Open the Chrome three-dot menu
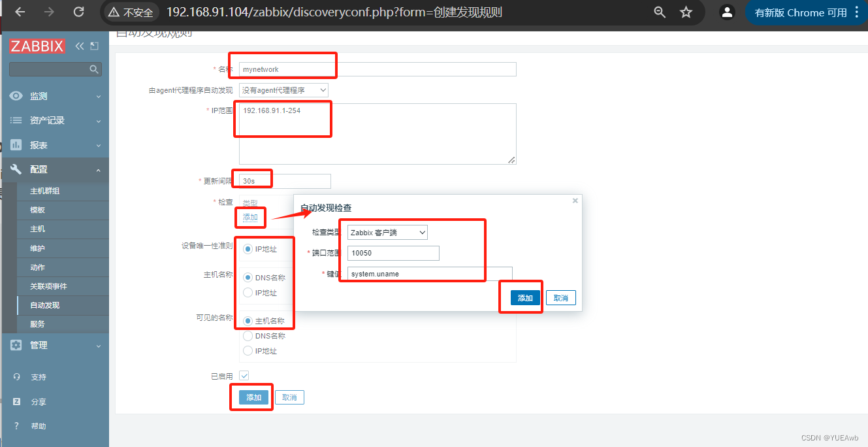 click(x=857, y=12)
